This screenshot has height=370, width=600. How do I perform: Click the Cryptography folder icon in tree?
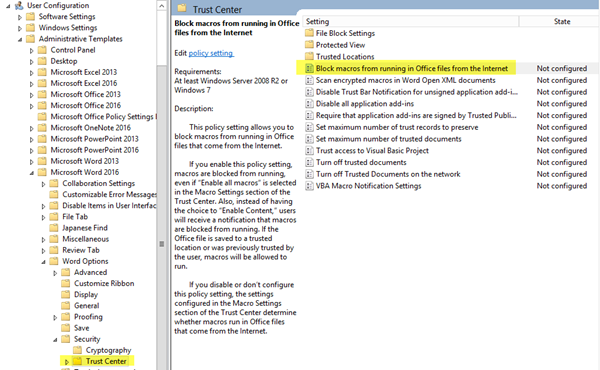click(78, 350)
